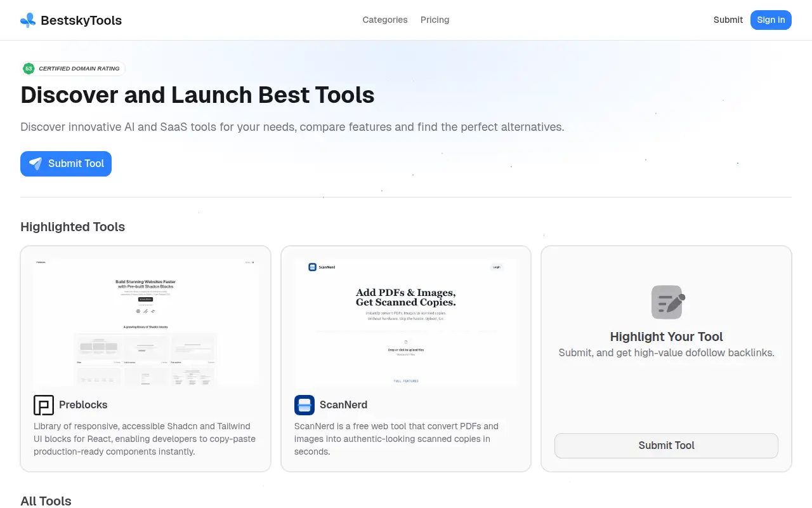Click the dofollow backlinks subtitle text
The height and width of the screenshot is (508, 812).
coord(666,352)
